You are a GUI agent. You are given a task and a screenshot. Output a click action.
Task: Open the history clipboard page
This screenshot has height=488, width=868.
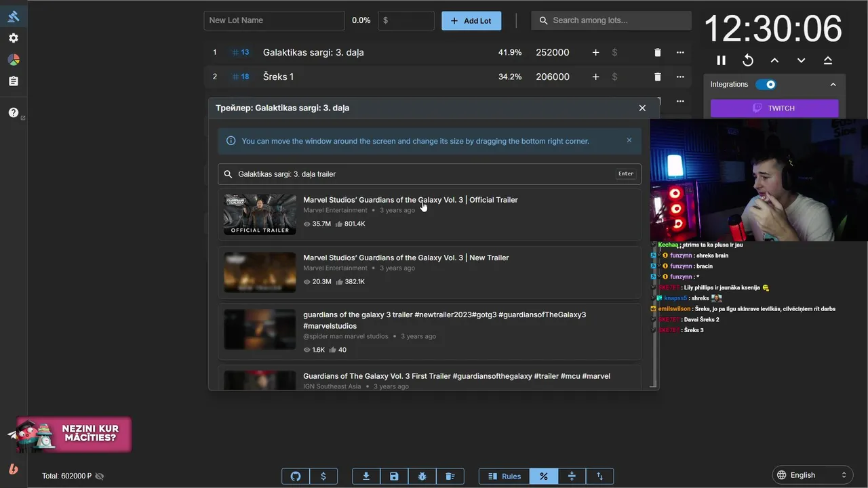point(14,81)
